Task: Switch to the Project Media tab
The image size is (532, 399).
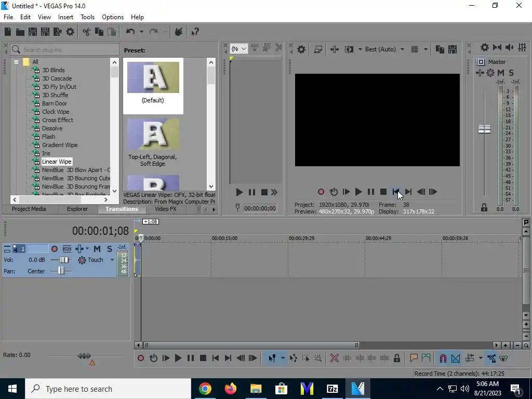Action: point(29,209)
